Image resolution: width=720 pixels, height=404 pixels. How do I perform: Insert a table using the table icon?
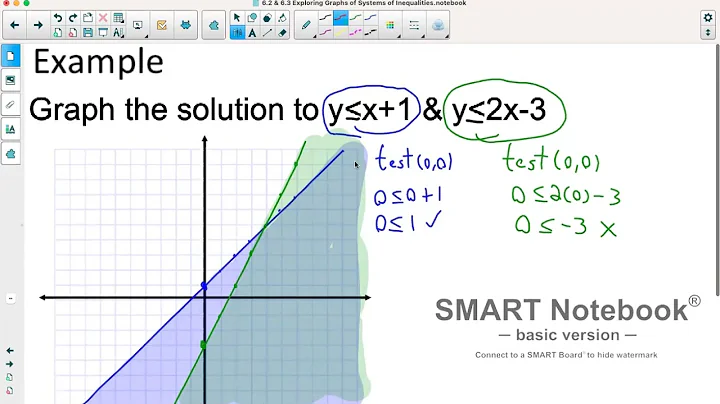(x=118, y=18)
